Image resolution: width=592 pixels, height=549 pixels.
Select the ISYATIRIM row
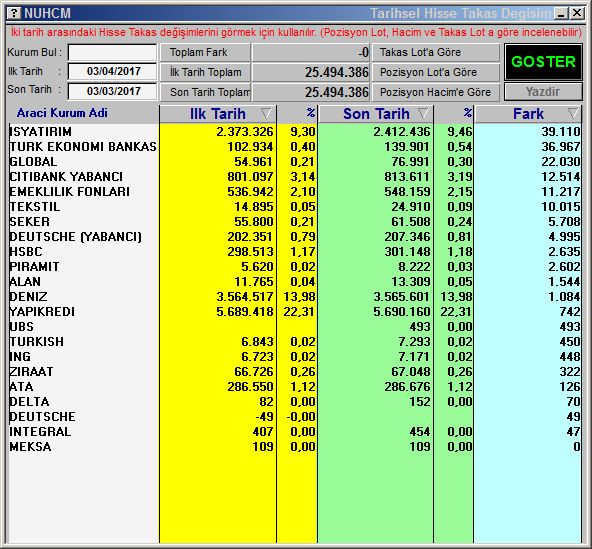click(295, 132)
